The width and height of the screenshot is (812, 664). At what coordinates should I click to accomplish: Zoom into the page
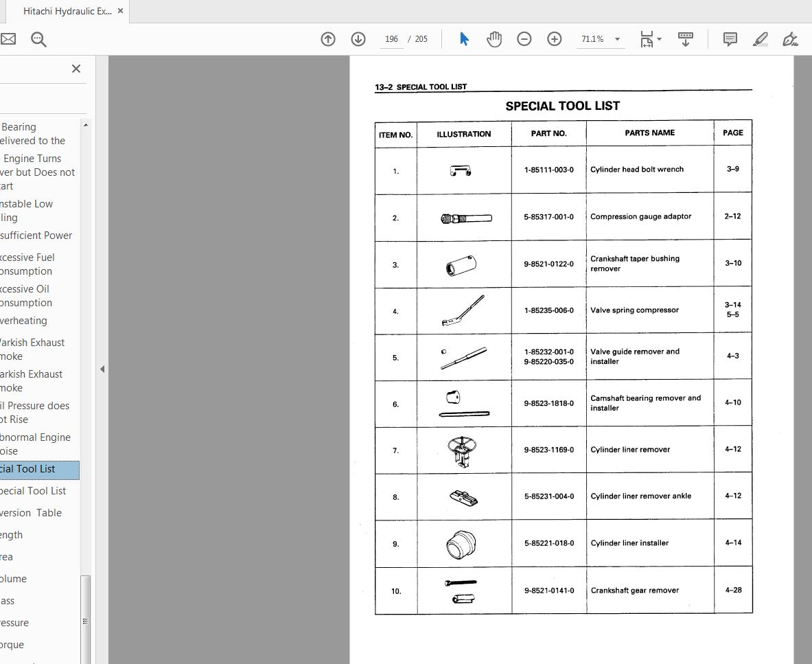pyautogui.click(x=554, y=39)
